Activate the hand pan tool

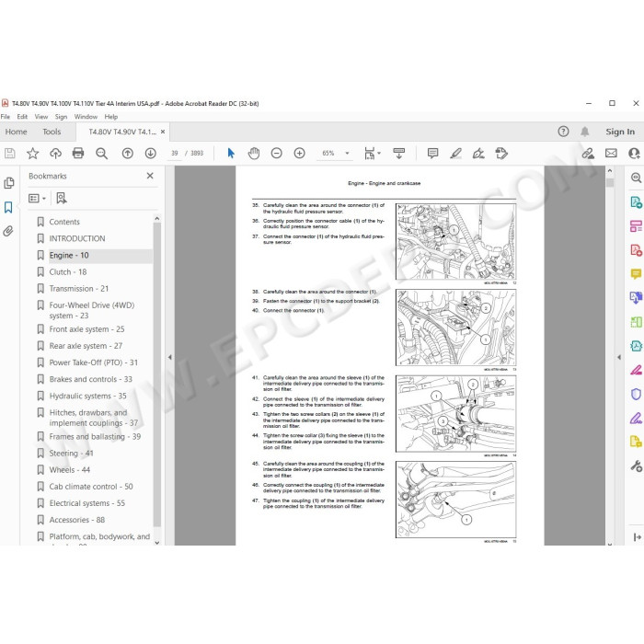click(x=254, y=154)
